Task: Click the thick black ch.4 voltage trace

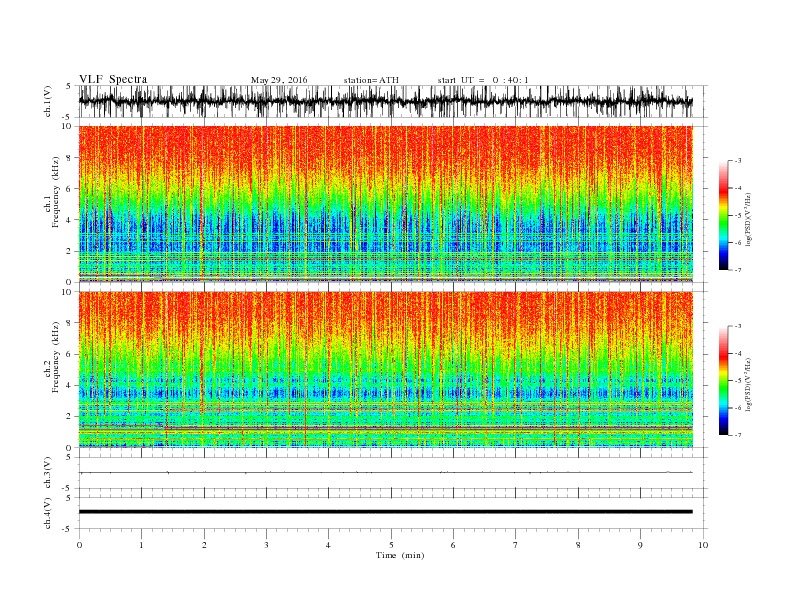Action: [x=386, y=512]
